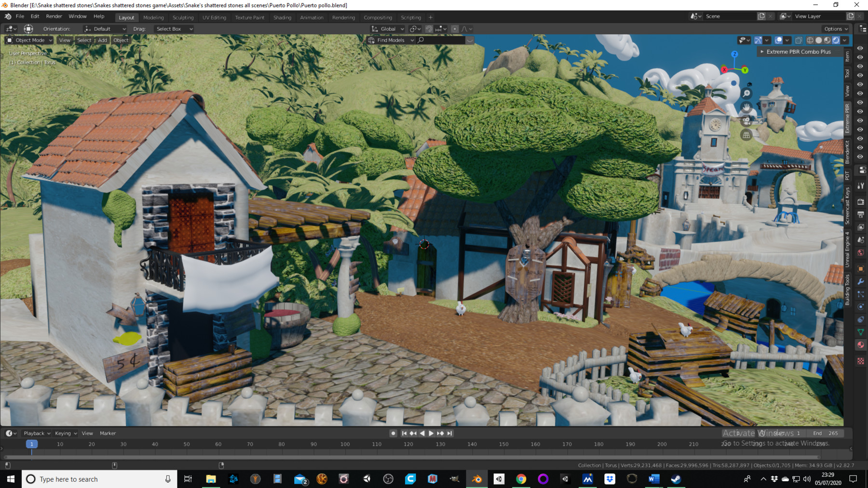Switch to the Shading workspace tab
868x488 pixels.
(282, 17)
